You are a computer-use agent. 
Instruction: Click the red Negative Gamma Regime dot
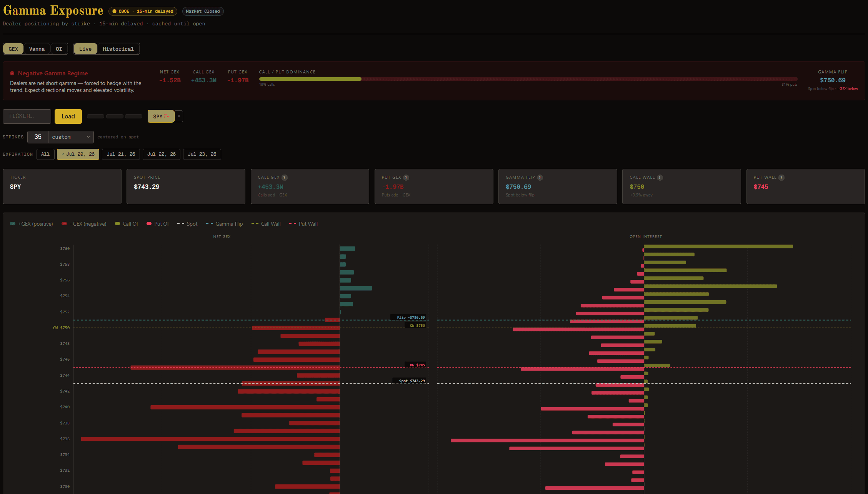point(12,73)
